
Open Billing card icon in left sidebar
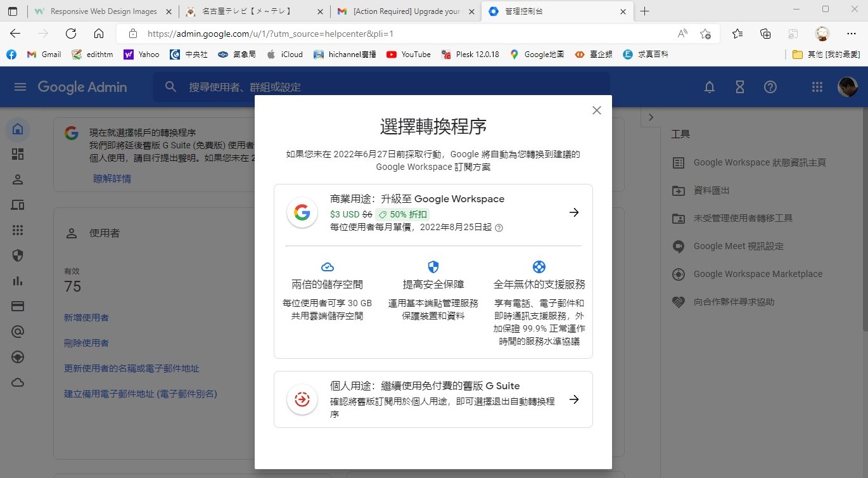click(18, 306)
